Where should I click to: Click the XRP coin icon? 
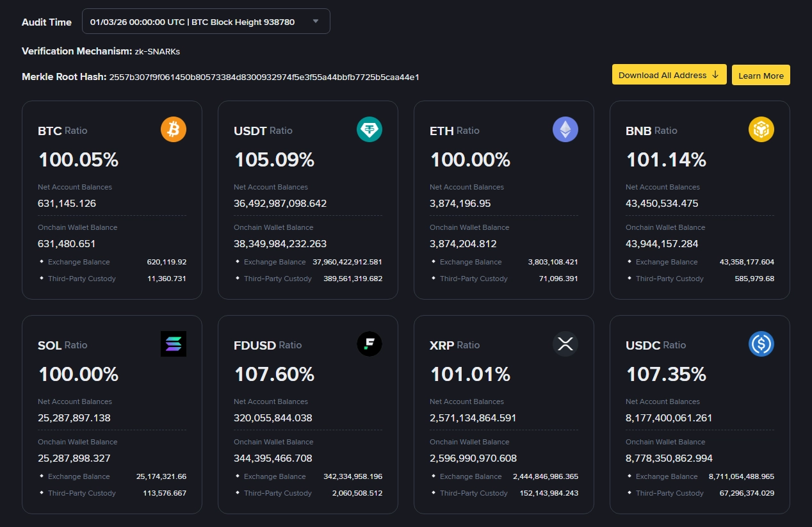[565, 345]
